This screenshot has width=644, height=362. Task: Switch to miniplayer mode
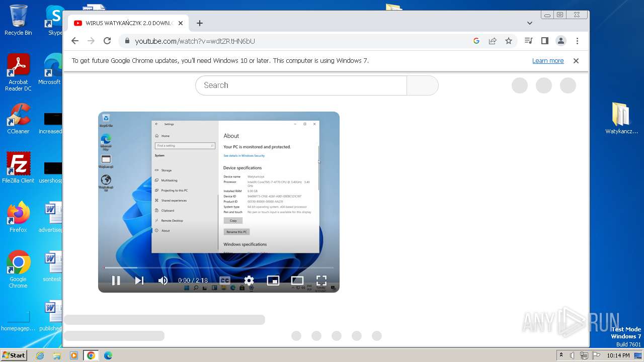273,281
